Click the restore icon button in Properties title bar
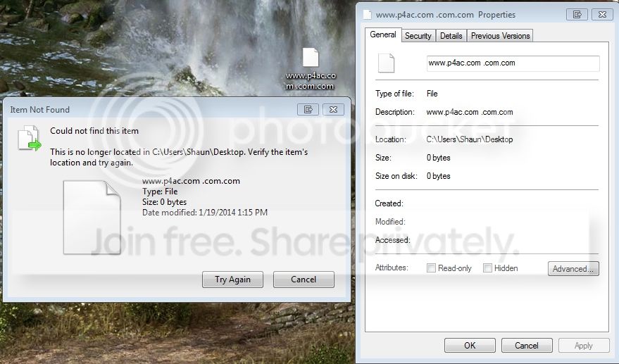This screenshot has height=364, width=619. point(577,15)
